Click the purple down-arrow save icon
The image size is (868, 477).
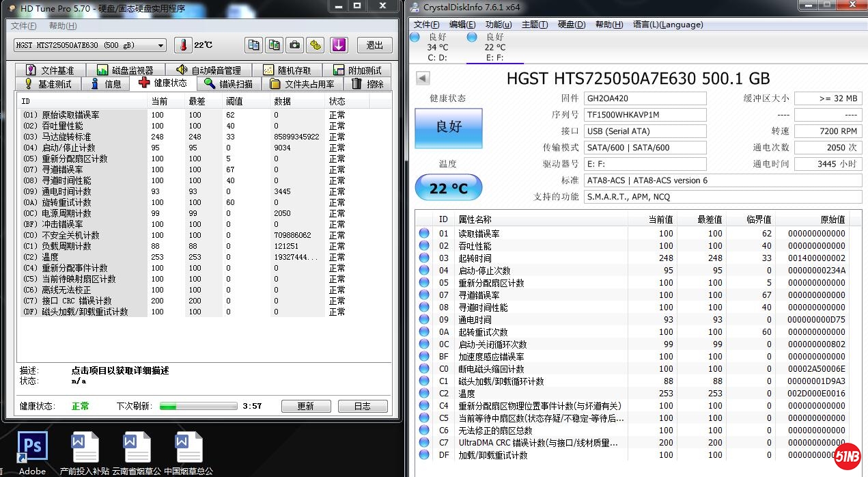(339, 45)
